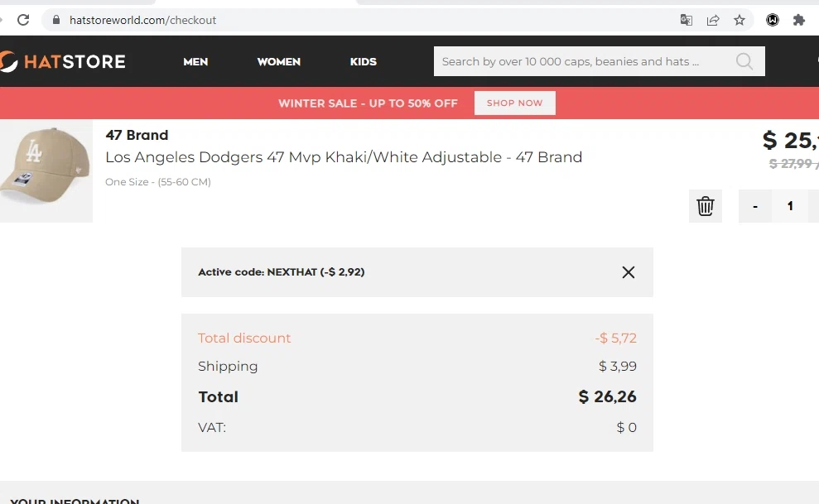Viewport: 819px width, 504px height.
Task: Reload the page
Action: pyautogui.click(x=23, y=20)
